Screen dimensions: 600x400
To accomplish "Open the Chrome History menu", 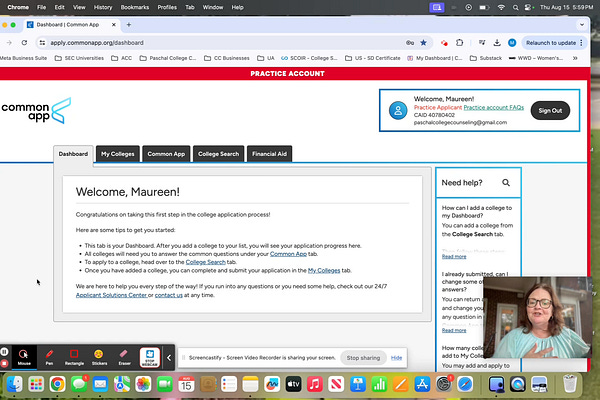I will pos(103,7).
